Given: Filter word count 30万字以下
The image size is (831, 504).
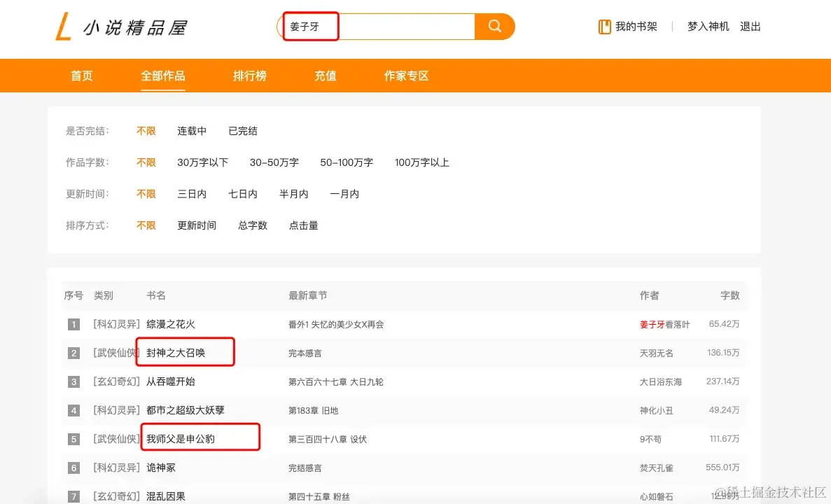Looking at the screenshot, I should (202, 162).
